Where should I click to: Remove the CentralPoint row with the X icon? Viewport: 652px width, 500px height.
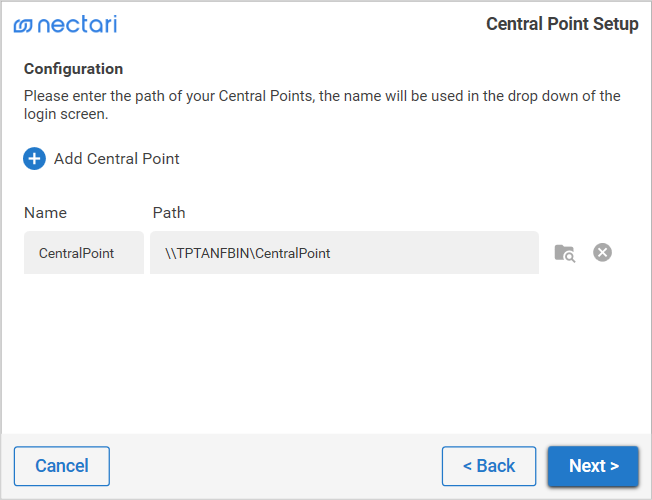pyautogui.click(x=602, y=253)
